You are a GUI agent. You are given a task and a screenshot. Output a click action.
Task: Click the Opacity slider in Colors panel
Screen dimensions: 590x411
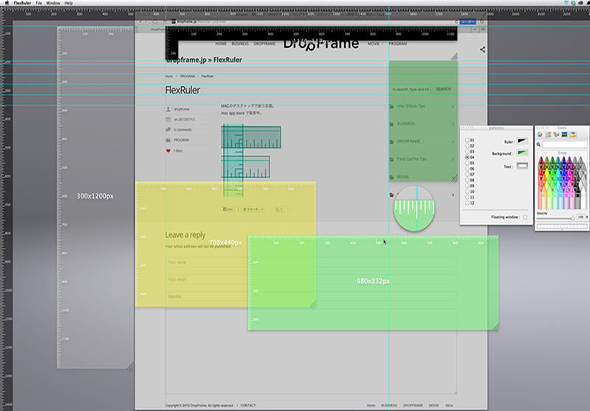pos(556,218)
